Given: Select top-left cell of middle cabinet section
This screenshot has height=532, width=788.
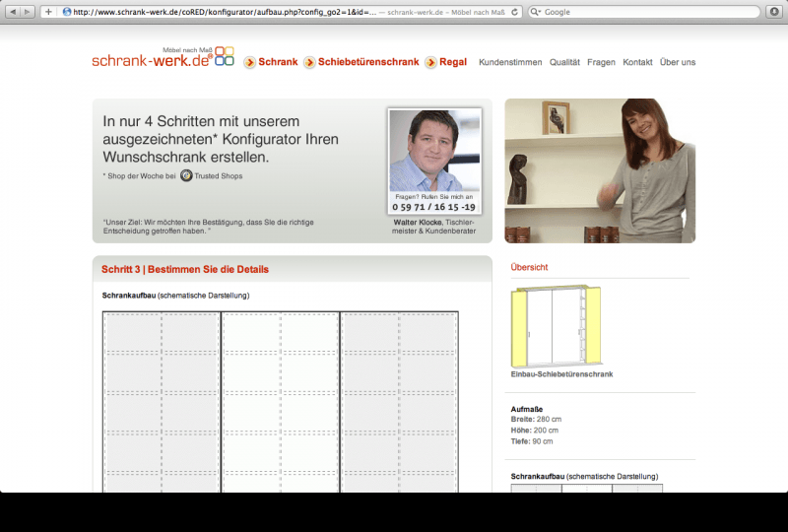Looking at the screenshot, I should (252, 332).
